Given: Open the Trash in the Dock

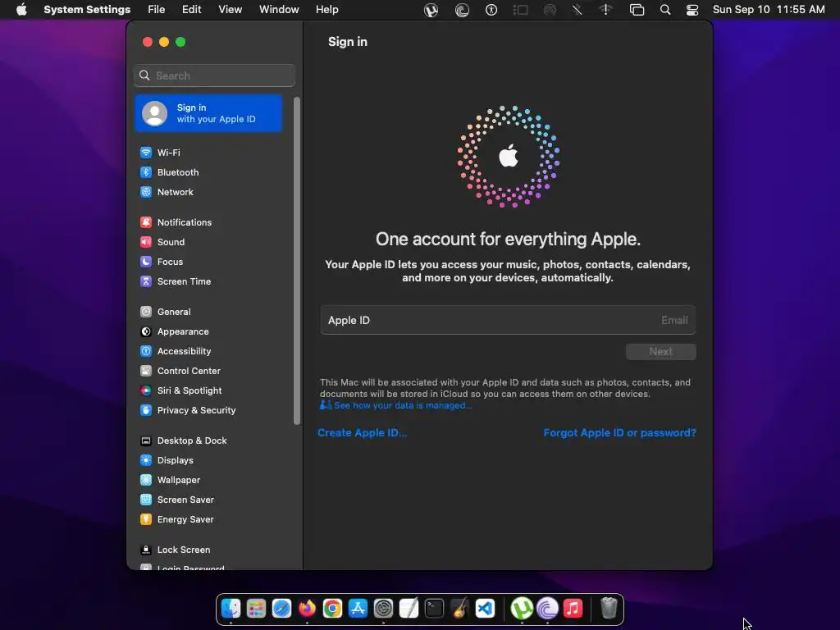Looking at the screenshot, I should coord(609,609).
